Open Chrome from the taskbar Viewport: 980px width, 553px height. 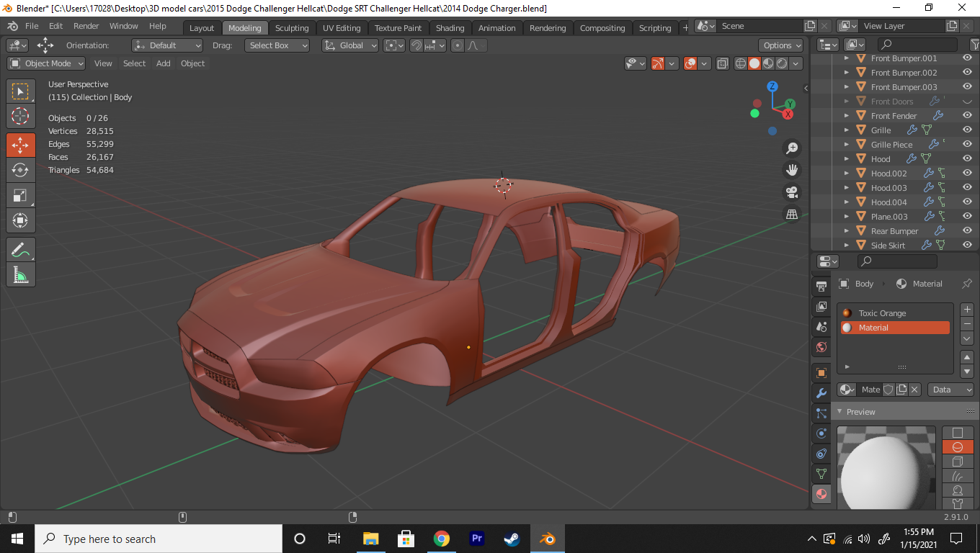(x=442, y=539)
